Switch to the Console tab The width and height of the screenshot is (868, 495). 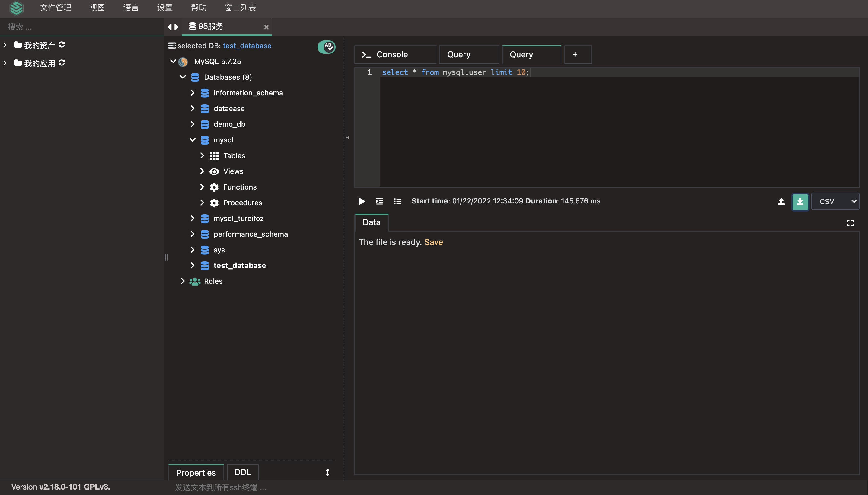[x=395, y=54]
